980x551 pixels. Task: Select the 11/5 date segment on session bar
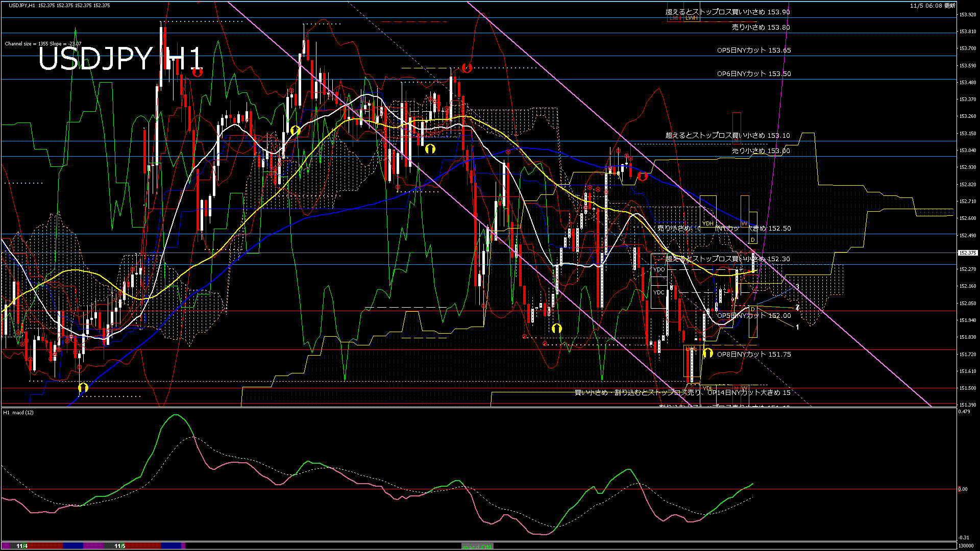click(x=120, y=546)
